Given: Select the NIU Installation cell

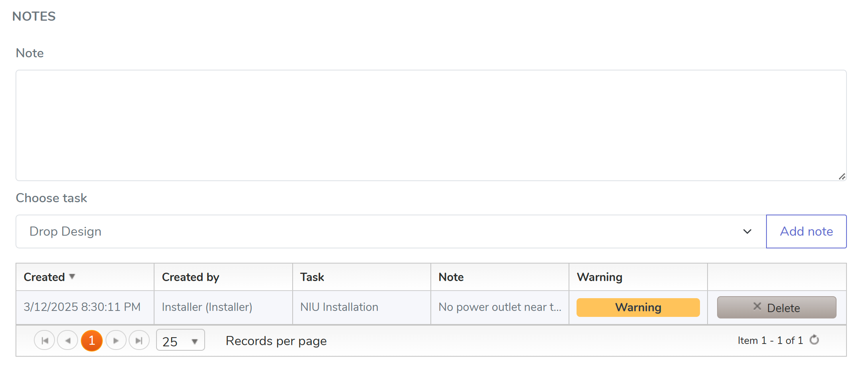Looking at the screenshot, I should coord(362,307).
